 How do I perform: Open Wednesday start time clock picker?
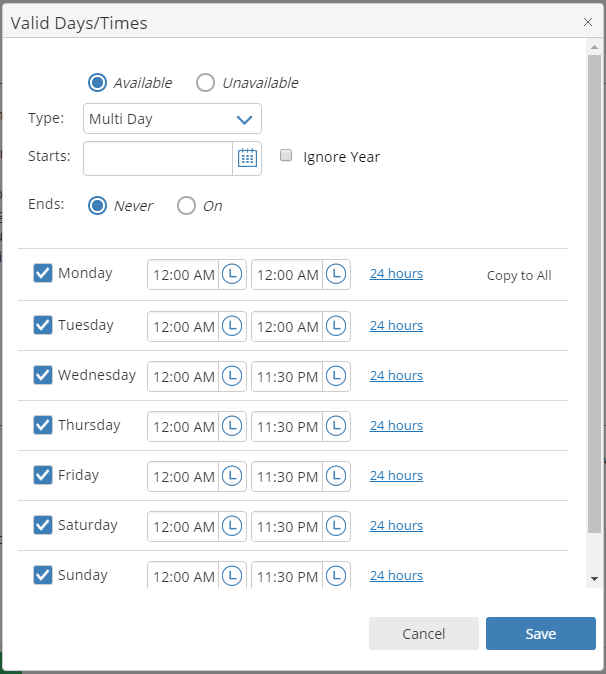pyautogui.click(x=232, y=376)
